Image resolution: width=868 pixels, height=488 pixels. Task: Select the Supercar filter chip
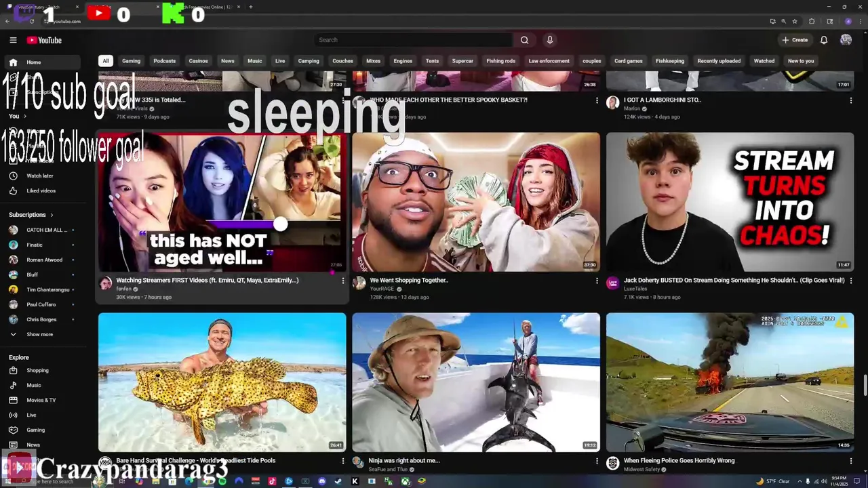tap(462, 61)
